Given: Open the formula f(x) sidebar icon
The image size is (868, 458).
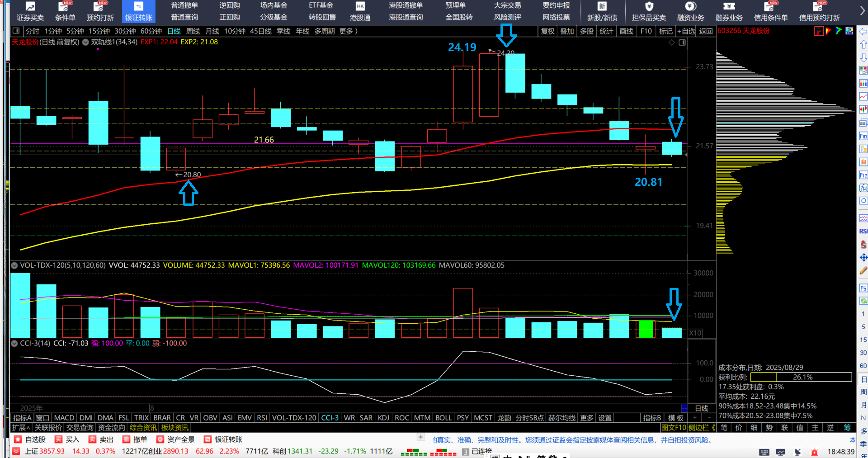Looking at the screenshot, I should 863,188.
